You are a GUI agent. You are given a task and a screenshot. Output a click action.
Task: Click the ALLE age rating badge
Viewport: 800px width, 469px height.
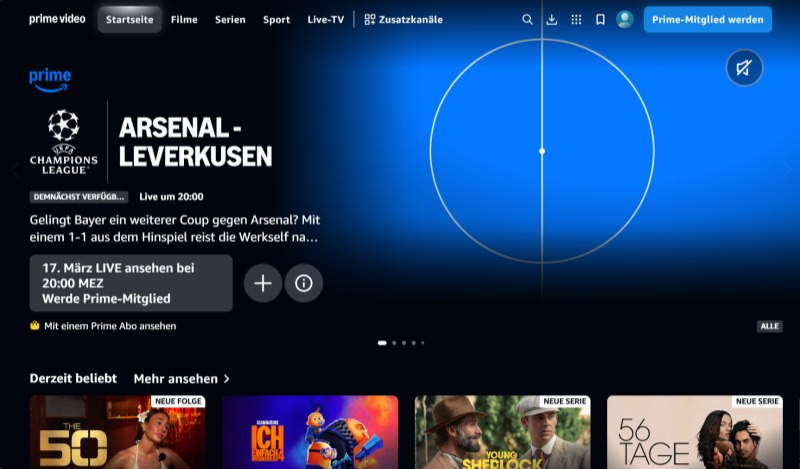(769, 326)
